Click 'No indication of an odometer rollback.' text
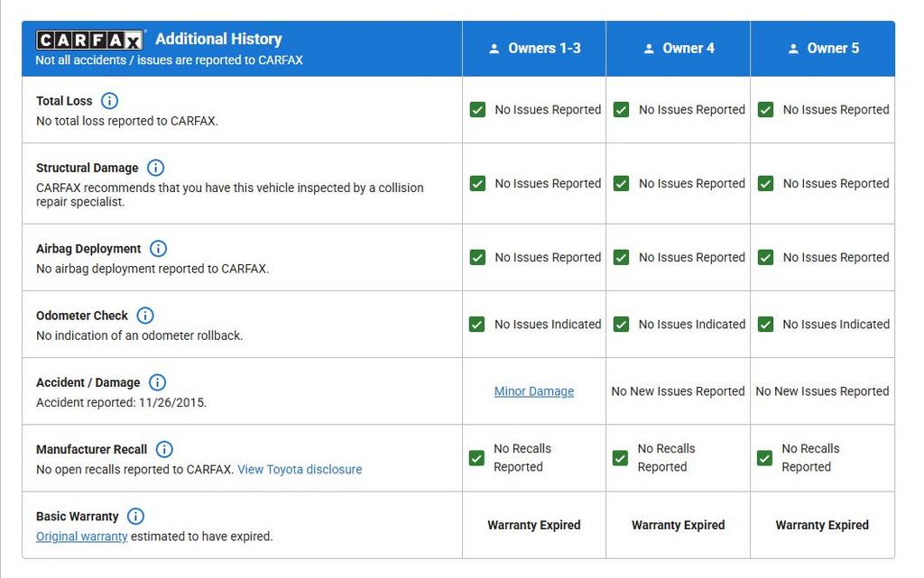The width and height of the screenshot is (924, 578). pyautogui.click(x=140, y=336)
